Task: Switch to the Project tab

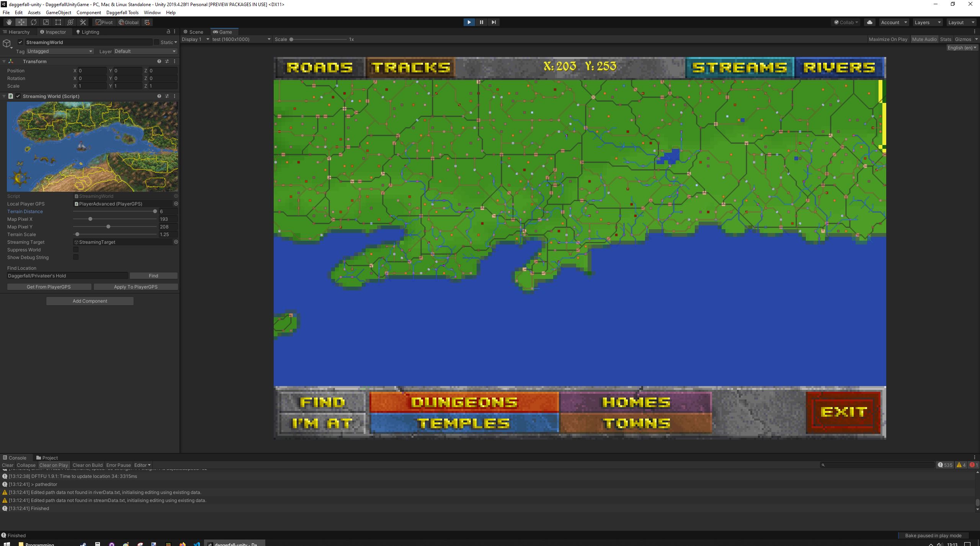Action: (x=47, y=457)
